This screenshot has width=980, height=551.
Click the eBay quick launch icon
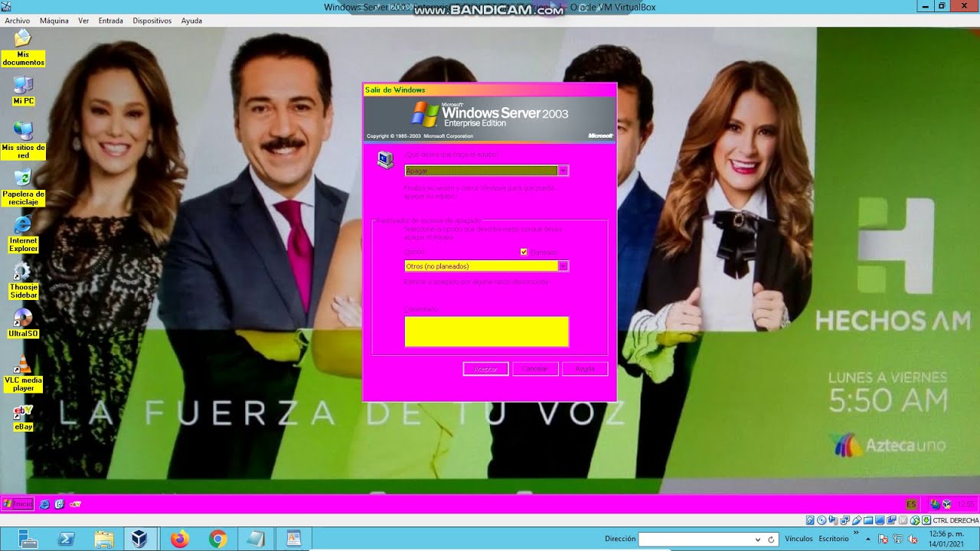[x=75, y=504]
